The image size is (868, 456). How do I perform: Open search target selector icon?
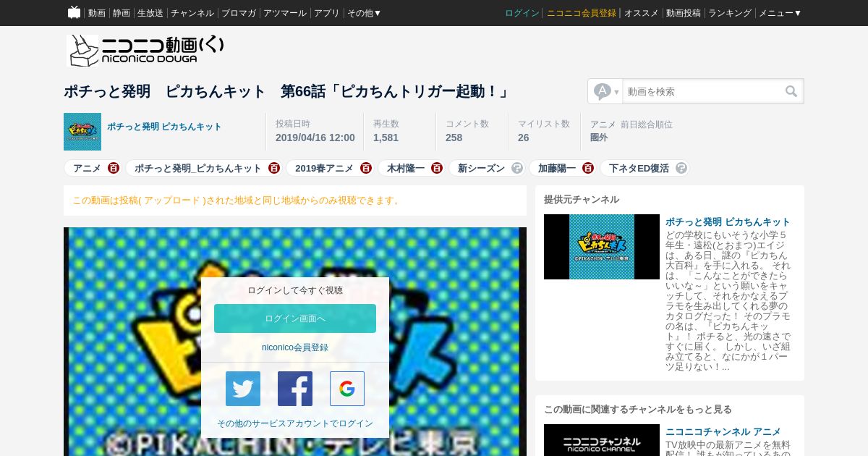pyautogui.click(x=605, y=91)
